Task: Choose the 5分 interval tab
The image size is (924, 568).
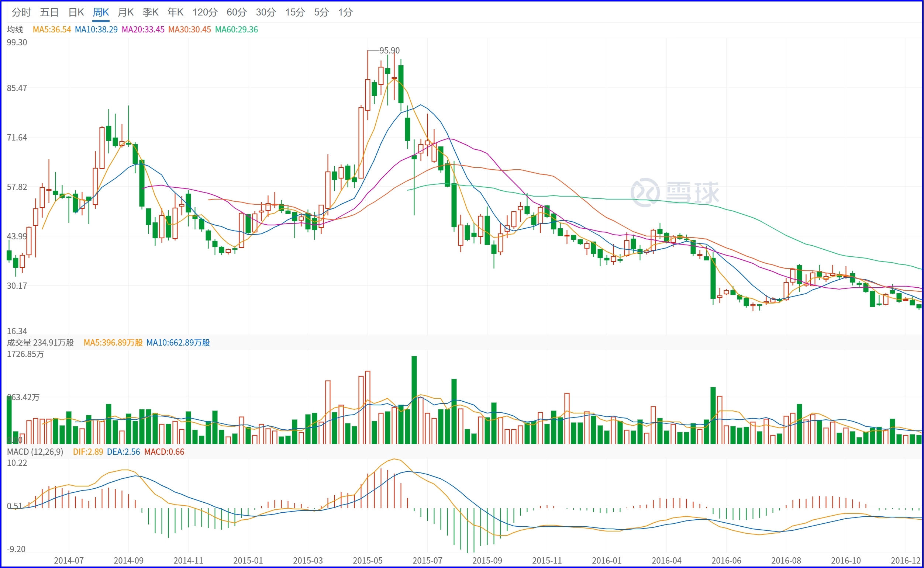Action: (321, 13)
